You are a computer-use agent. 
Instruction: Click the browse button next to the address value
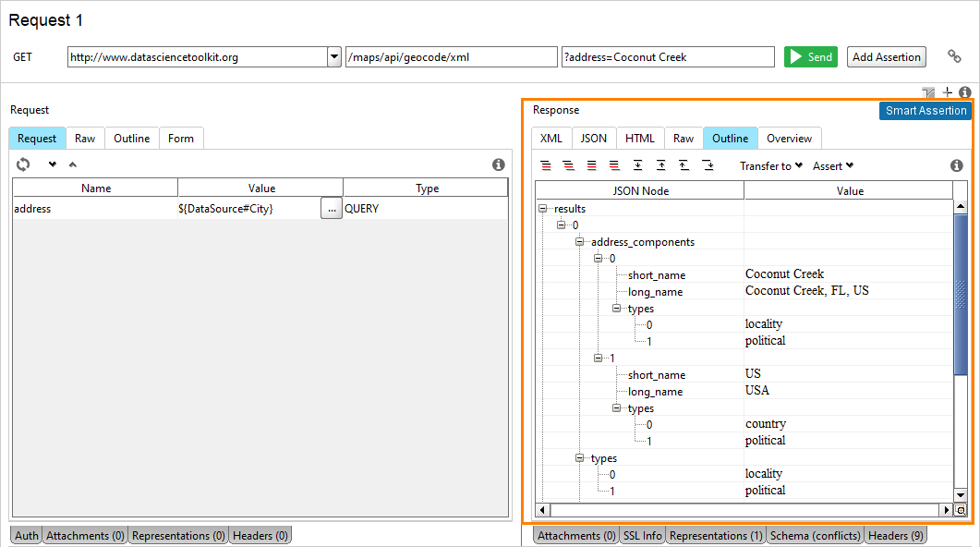point(331,208)
